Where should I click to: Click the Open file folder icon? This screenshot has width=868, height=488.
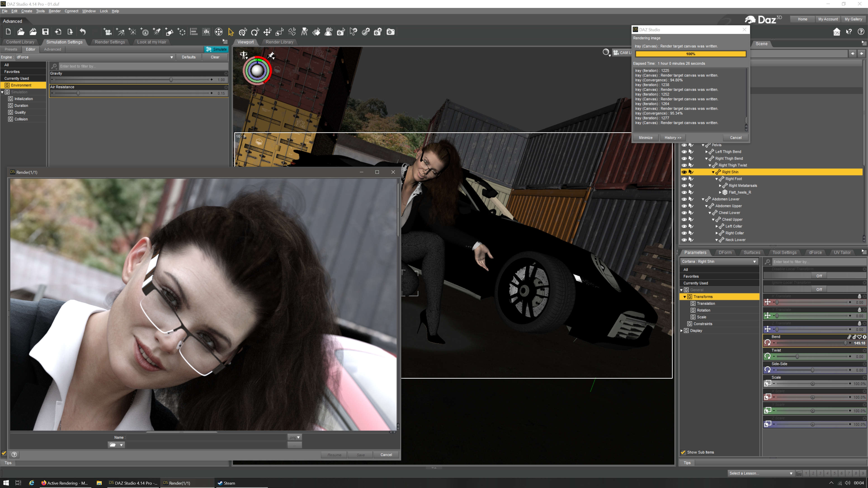pos(21,32)
